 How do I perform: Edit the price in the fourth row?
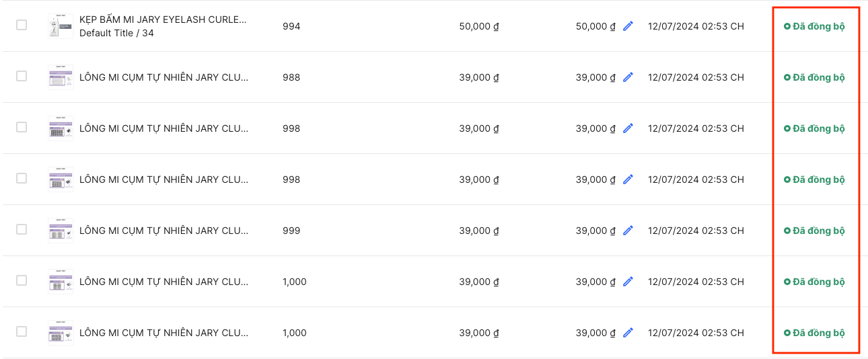click(628, 179)
